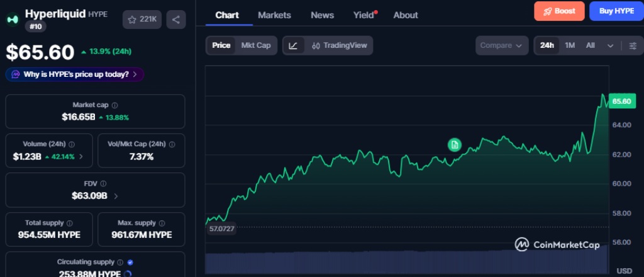Click the $65.60 price text
The image size is (644, 277).
click(x=40, y=52)
